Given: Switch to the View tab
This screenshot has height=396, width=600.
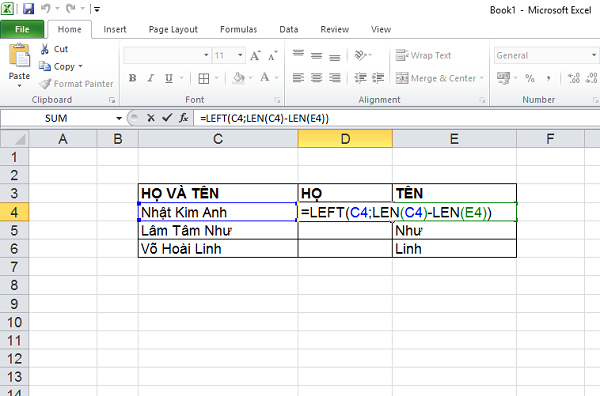Looking at the screenshot, I should click(381, 29).
